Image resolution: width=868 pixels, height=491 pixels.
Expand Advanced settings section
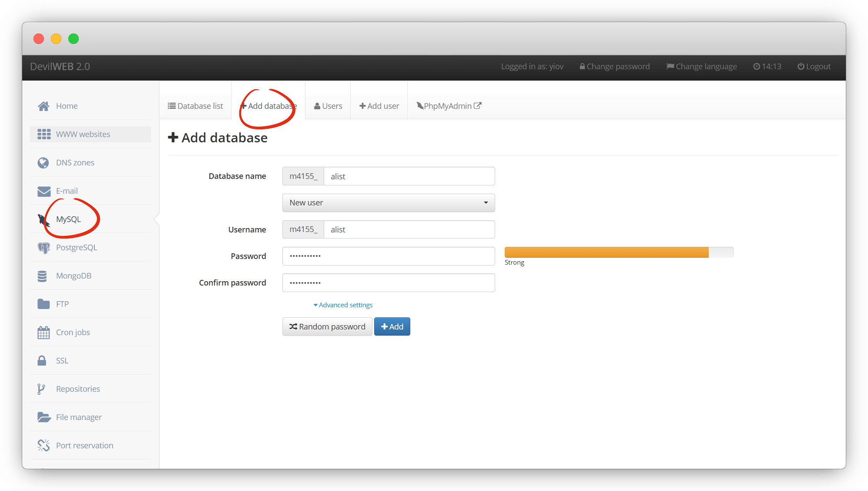coord(343,305)
